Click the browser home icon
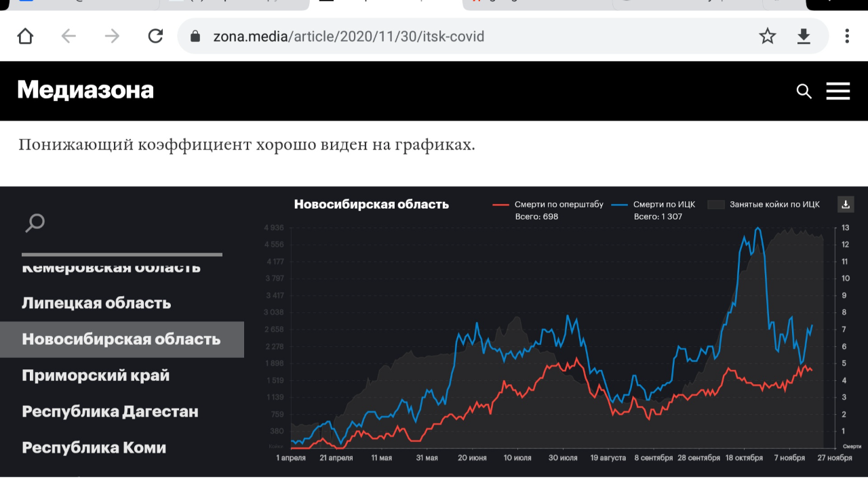Screen dimensions: 868x494 tap(25, 37)
